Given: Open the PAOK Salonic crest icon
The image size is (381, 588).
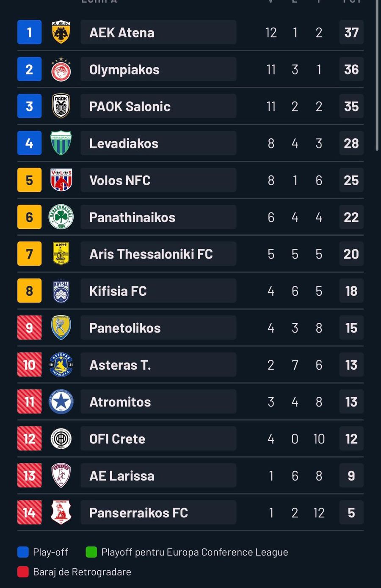Looking at the screenshot, I should (x=61, y=106).
